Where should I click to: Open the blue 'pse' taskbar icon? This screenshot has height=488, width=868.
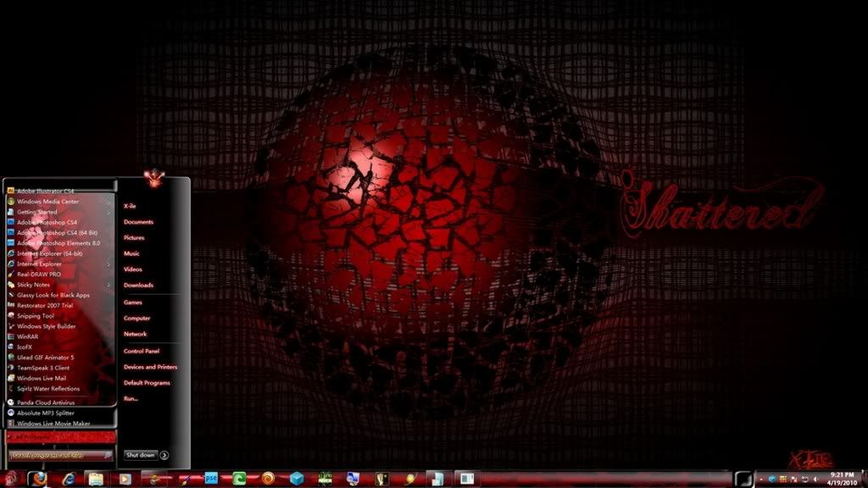(x=211, y=478)
